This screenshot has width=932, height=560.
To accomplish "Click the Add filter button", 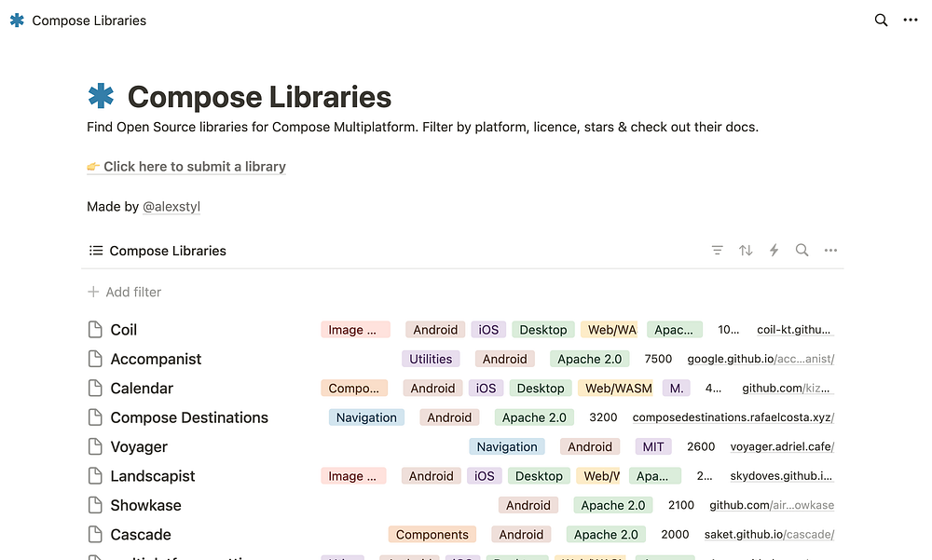I will coord(124,292).
